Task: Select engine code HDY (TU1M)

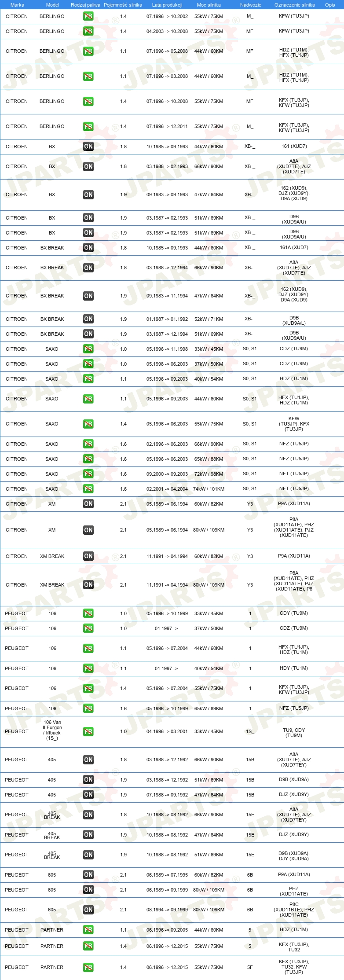Action: pyautogui.click(x=294, y=668)
